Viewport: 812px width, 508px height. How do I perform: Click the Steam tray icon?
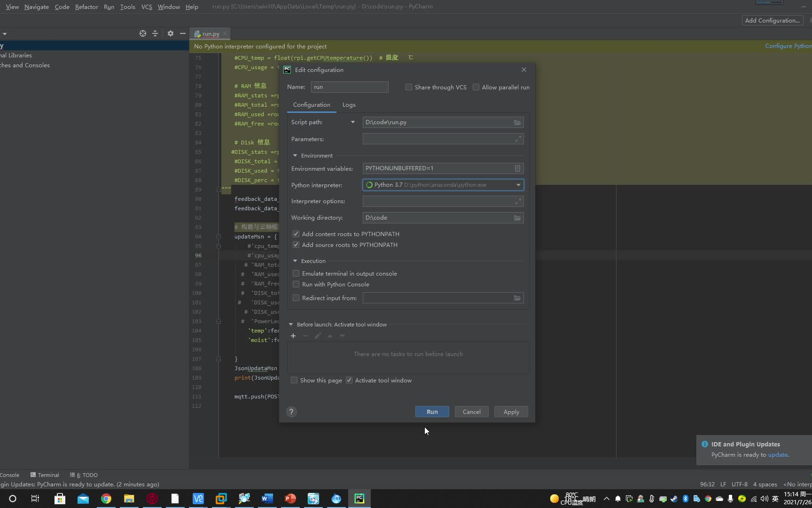tap(674, 499)
